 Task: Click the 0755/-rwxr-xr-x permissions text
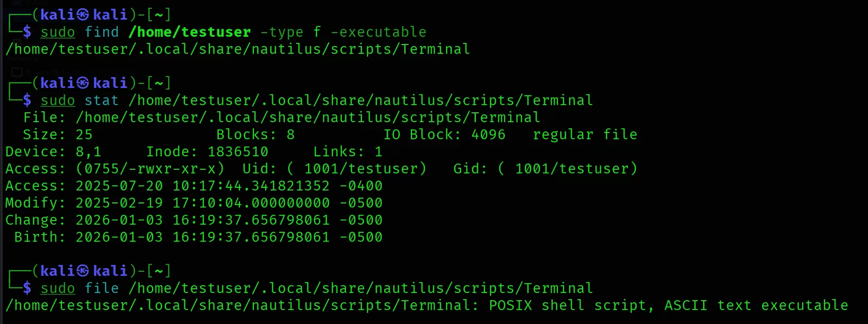pyautogui.click(x=150, y=169)
